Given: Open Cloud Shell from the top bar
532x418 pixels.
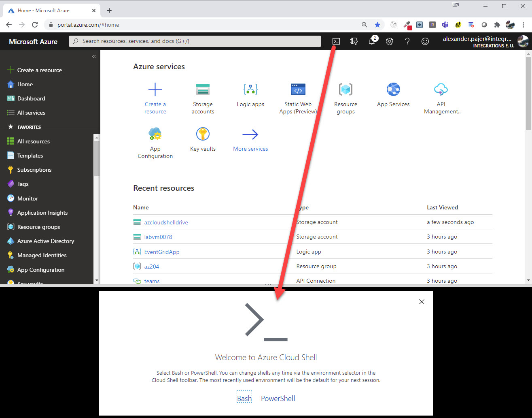Looking at the screenshot, I should click(336, 41).
